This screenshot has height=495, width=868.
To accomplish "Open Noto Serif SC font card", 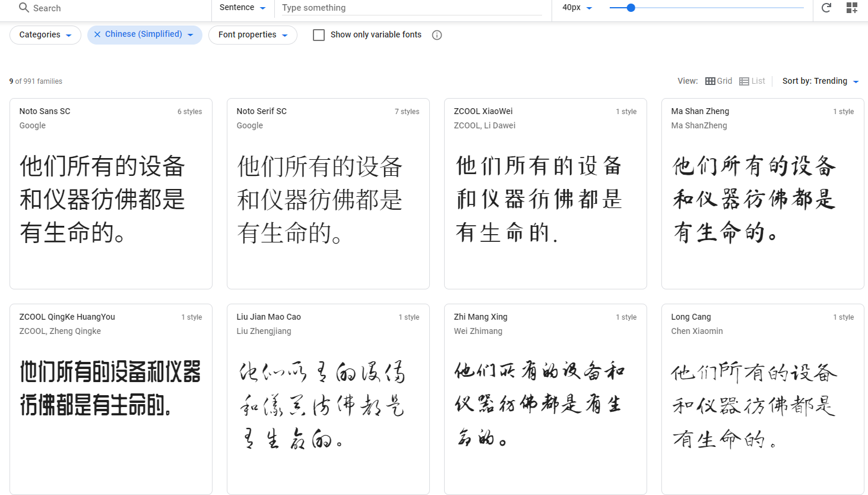I will click(328, 194).
